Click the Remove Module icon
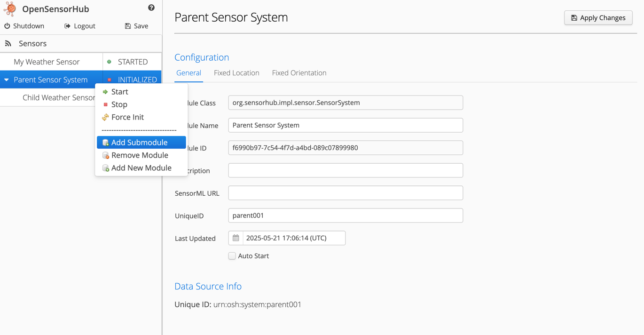Screen dimensions: 644x335 [x=106, y=155]
